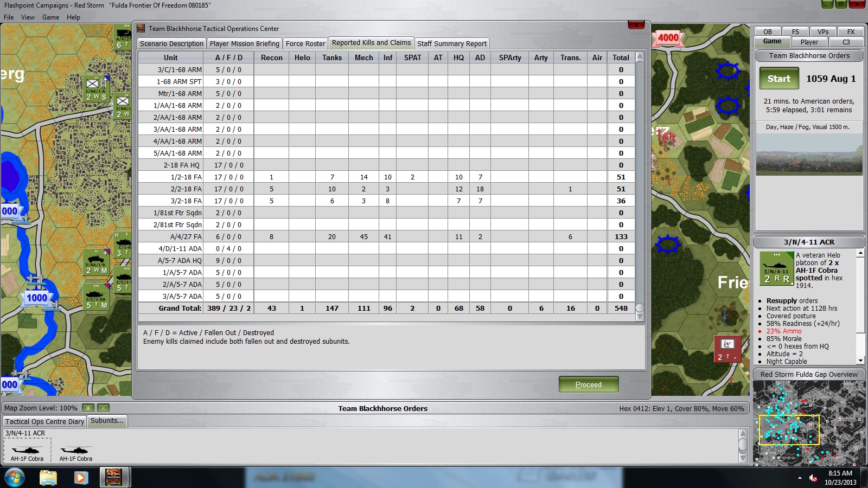Click the Tanks column header

[332, 57]
